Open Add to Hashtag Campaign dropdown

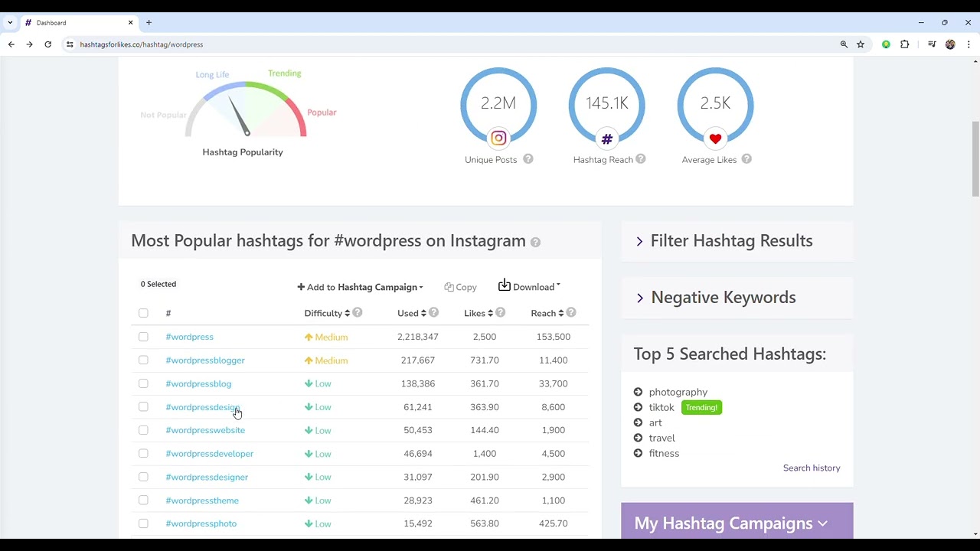pos(360,287)
